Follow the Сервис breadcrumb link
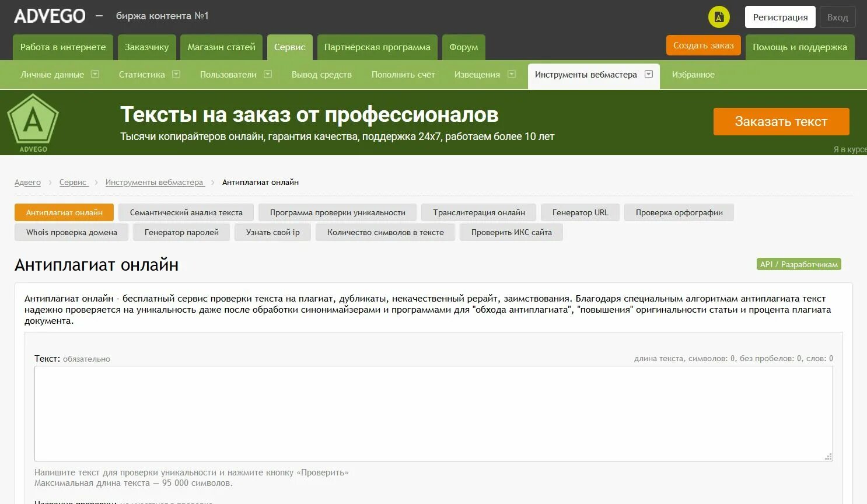Image resolution: width=867 pixels, height=504 pixels. (73, 182)
